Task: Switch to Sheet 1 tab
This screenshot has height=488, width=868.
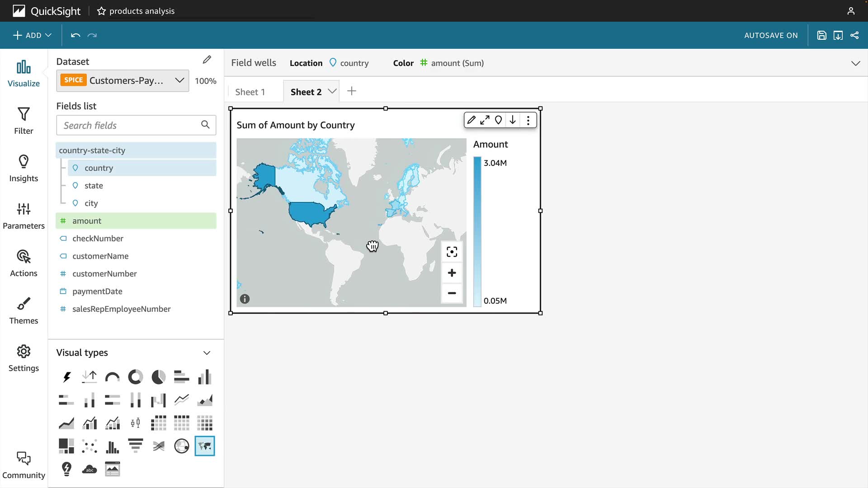Action: coord(250,92)
